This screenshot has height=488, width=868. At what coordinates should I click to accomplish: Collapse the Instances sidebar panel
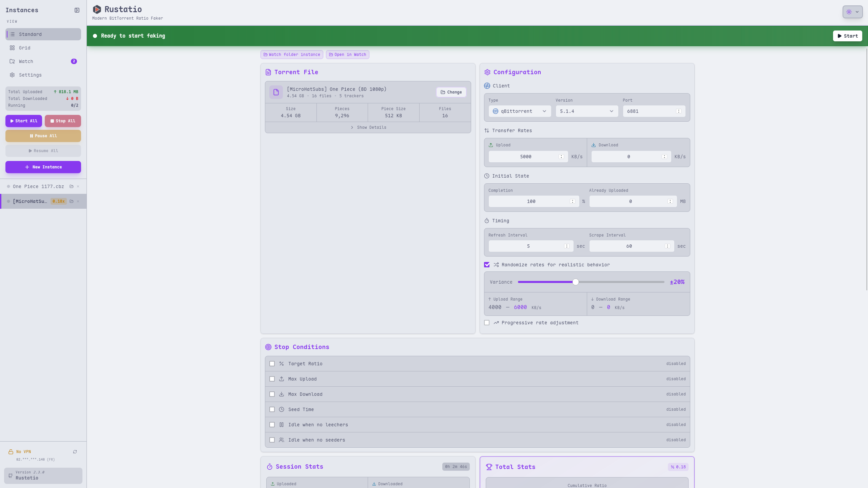76,10
